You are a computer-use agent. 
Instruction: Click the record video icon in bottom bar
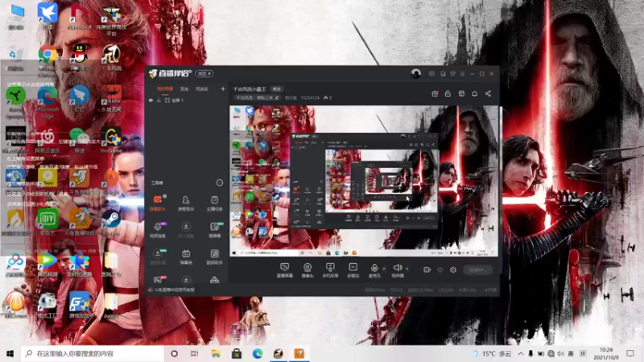tap(427, 269)
